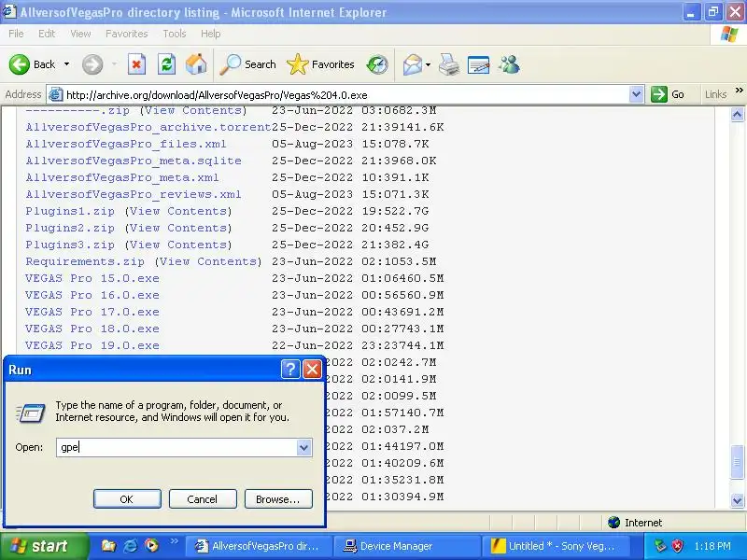The image size is (747, 560).
Task: Switch to Sony Vegas Untitled taskbar button
Action: pos(555,546)
